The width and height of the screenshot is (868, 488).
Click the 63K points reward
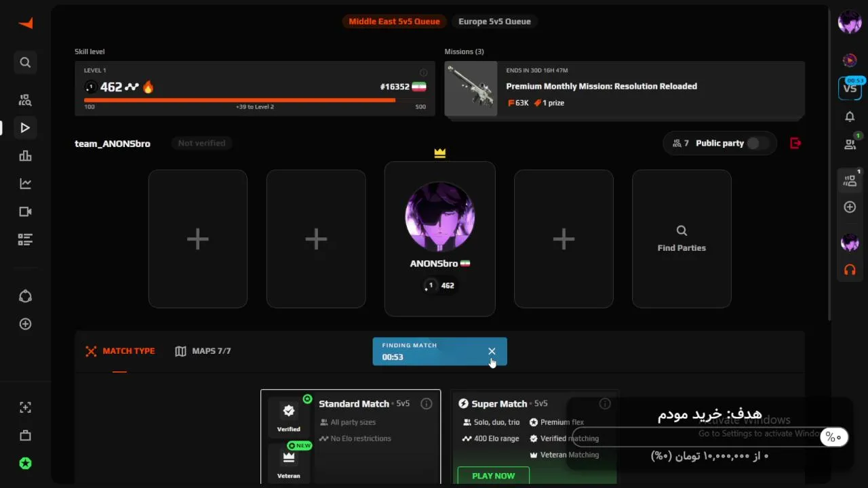[x=518, y=103]
